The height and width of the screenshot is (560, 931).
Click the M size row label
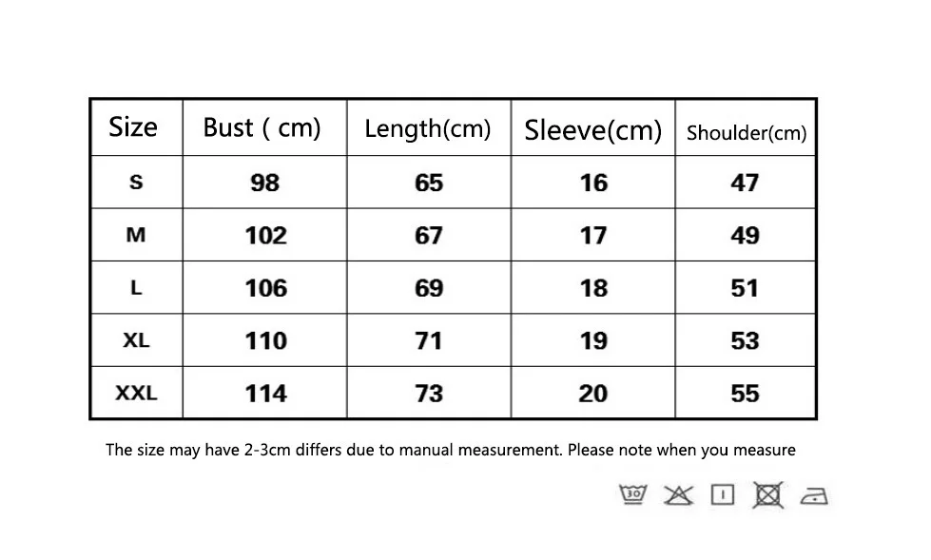click(136, 235)
